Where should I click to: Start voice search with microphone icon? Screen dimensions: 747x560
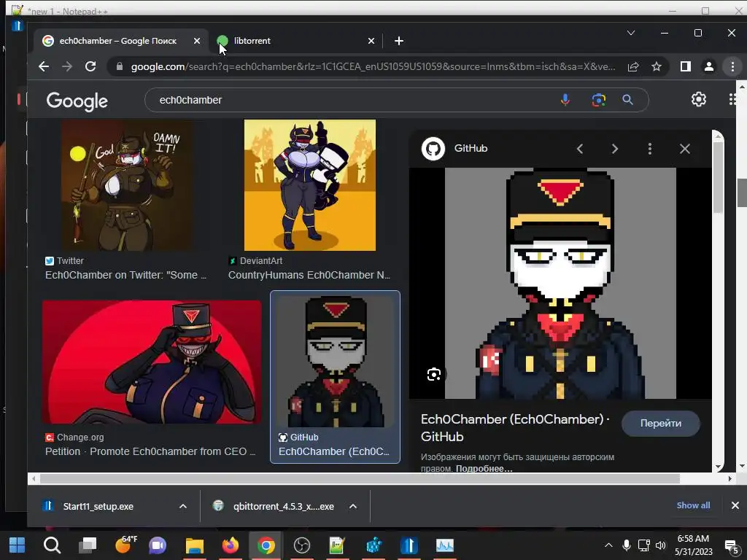point(565,100)
